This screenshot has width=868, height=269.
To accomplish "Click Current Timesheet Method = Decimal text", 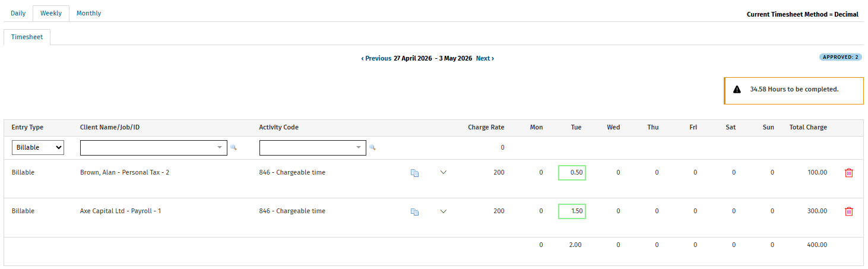I will (803, 14).
